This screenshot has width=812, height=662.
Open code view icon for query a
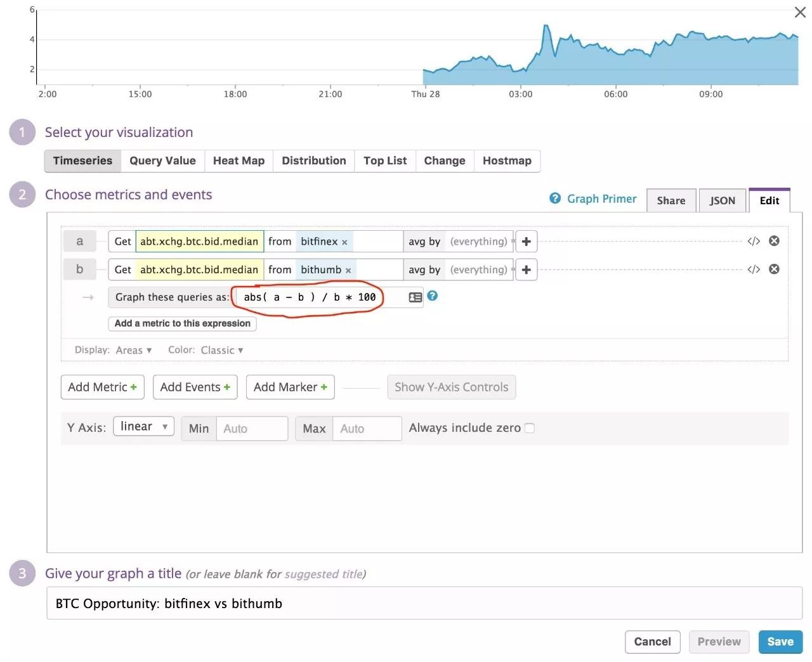pos(754,241)
